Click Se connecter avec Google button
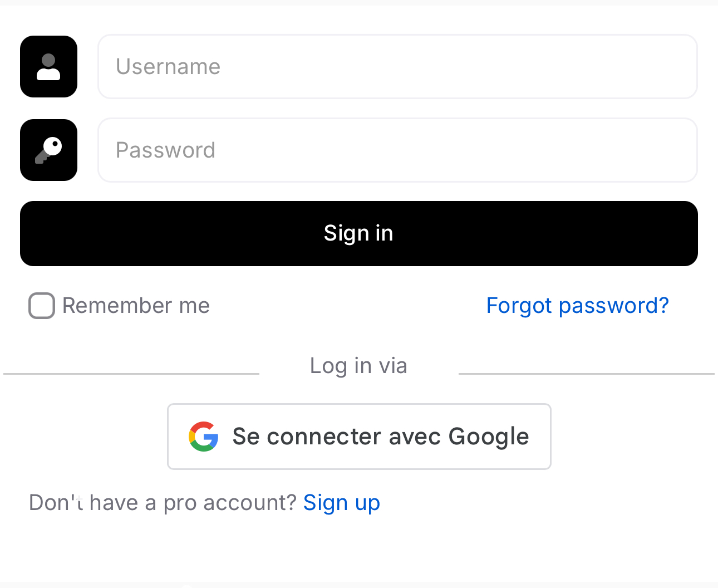Image resolution: width=718 pixels, height=588 pixels. click(359, 437)
